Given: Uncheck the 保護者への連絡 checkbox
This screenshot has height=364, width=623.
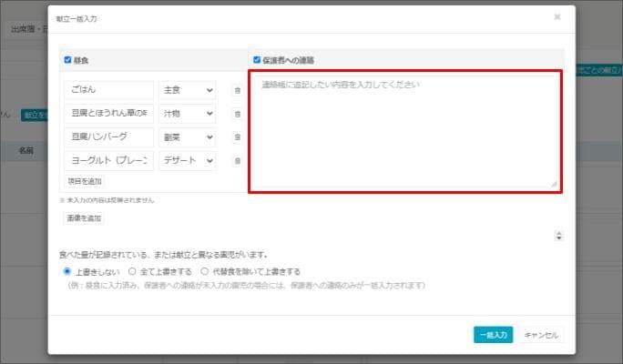Looking at the screenshot, I should (257, 60).
